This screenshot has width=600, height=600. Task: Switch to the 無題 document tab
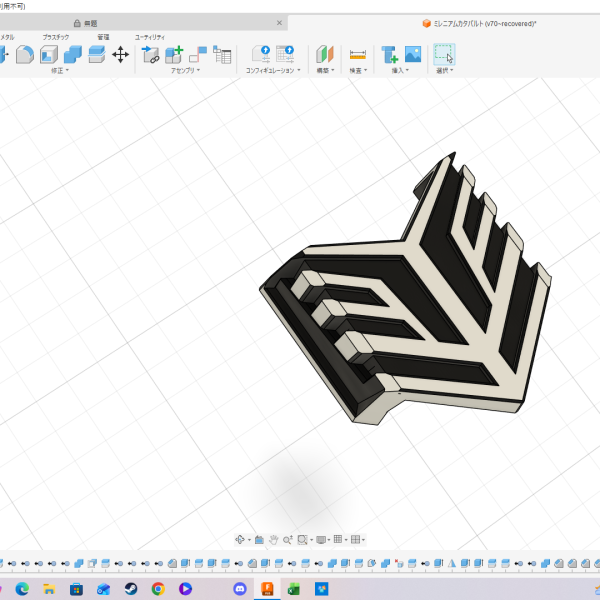coord(90,22)
